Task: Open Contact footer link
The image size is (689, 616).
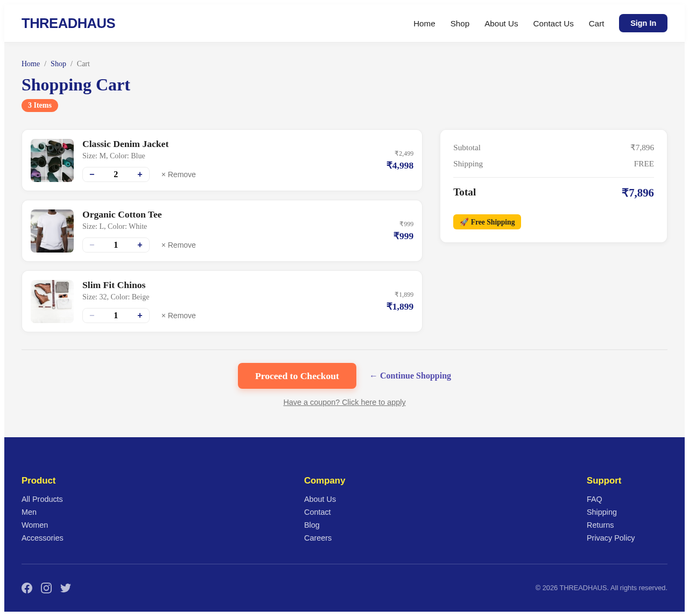Action: pos(317,512)
